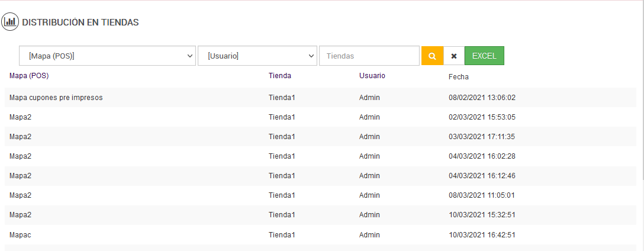Screen dimensions: 644x251
Task: Select the Mapac row entry
Action: pos(21,234)
